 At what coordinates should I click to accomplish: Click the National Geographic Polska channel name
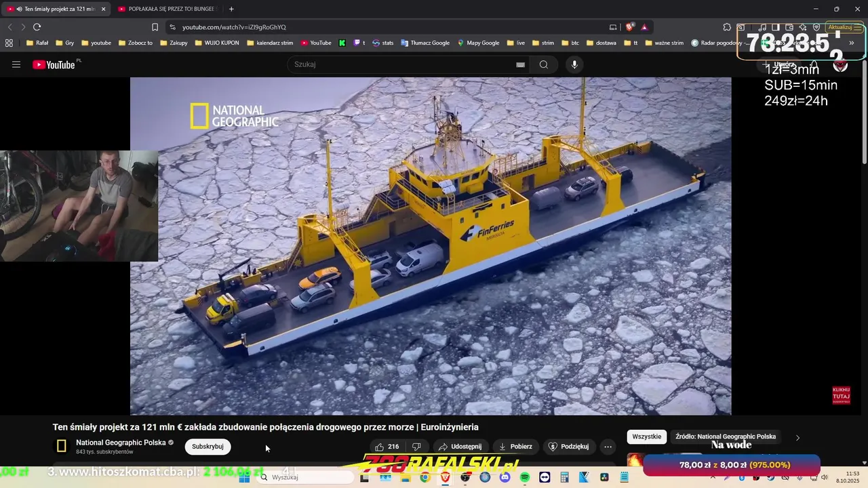121,443
